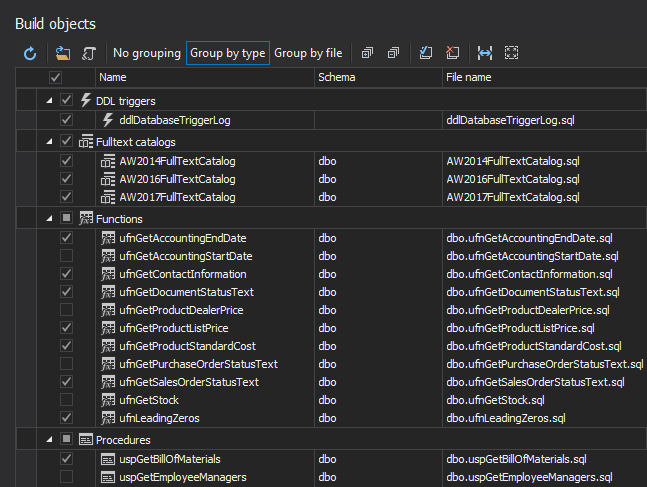Collapse the Functions group arrow

48,218
